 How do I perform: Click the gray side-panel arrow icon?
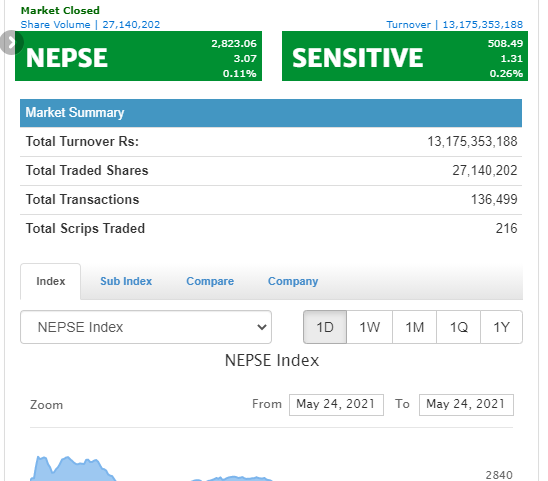coord(10,43)
